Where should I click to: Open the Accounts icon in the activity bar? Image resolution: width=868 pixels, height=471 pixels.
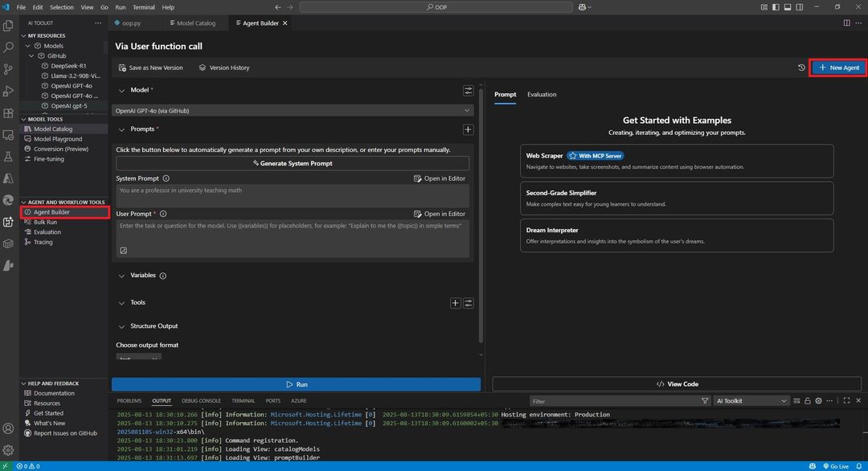pos(8,428)
